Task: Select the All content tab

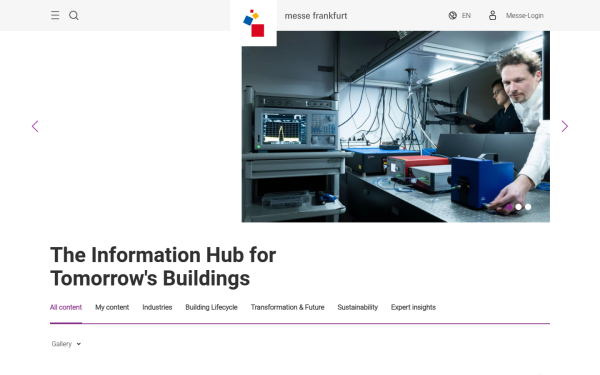Action: pyautogui.click(x=66, y=307)
